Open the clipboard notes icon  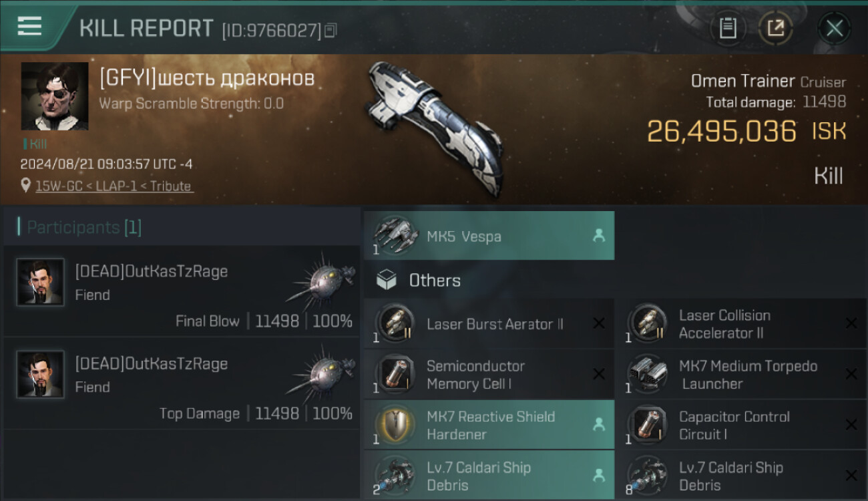click(728, 28)
